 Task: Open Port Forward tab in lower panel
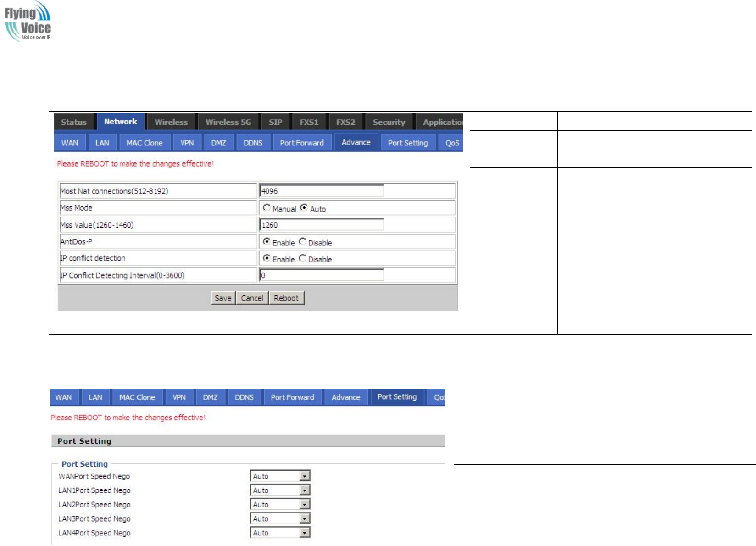tap(292, 397)
